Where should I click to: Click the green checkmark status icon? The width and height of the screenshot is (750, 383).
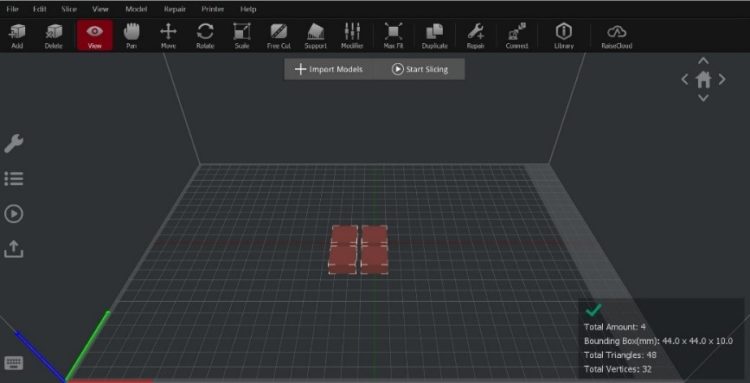(x=593, y=310)
